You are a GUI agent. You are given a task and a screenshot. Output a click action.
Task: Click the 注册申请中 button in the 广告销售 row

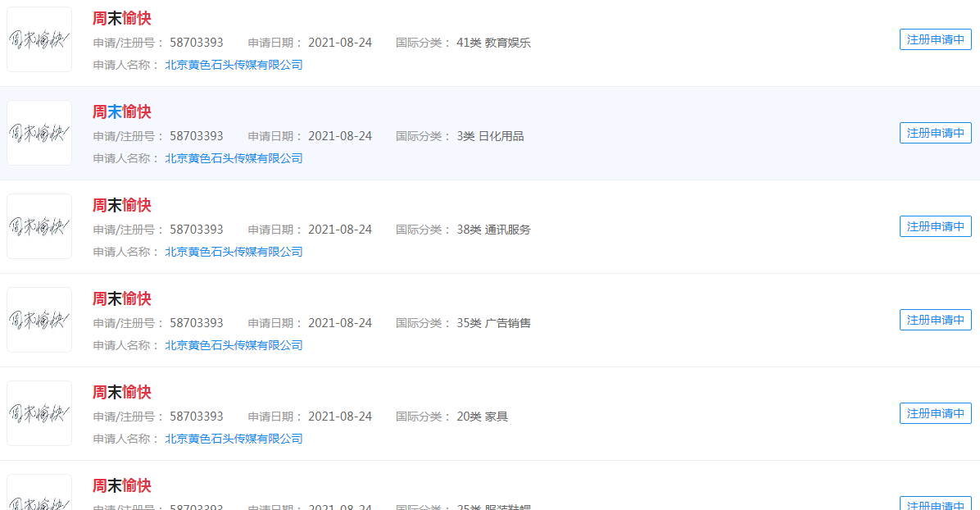(x=935, y=319)
